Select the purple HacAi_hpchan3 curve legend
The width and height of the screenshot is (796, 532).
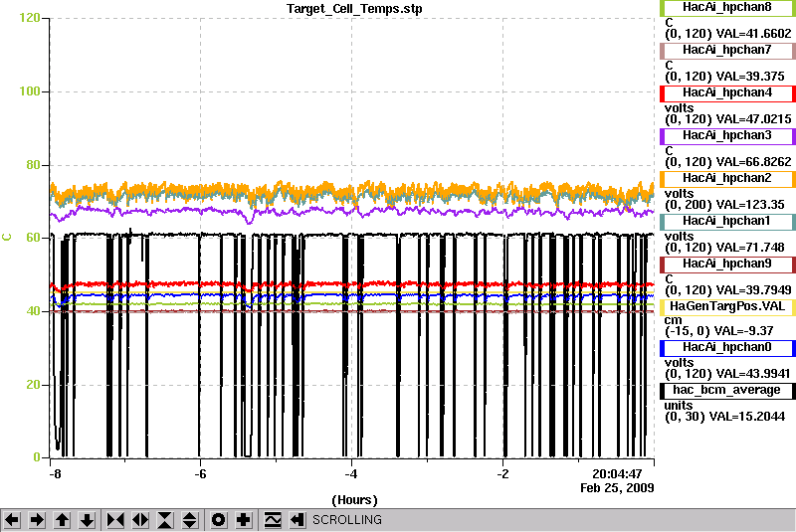[x=727, y=136]
